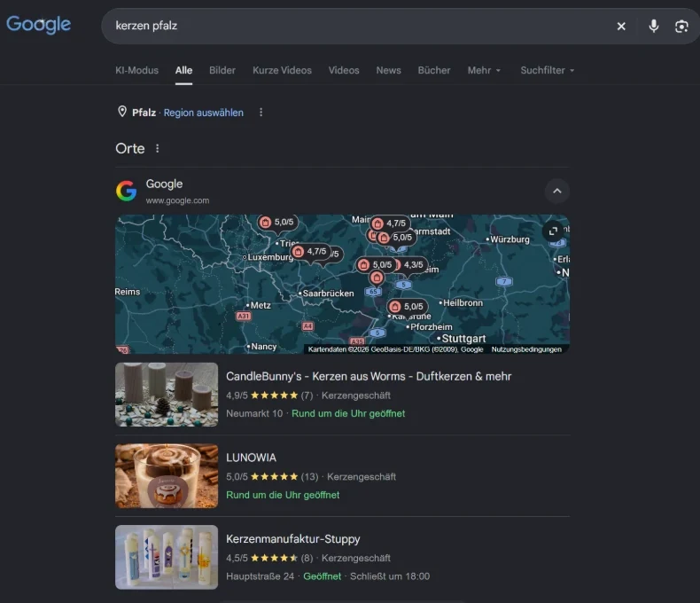Click the 4,7/5 map pin near Mainz
The image size is (700, 603).
390,223
